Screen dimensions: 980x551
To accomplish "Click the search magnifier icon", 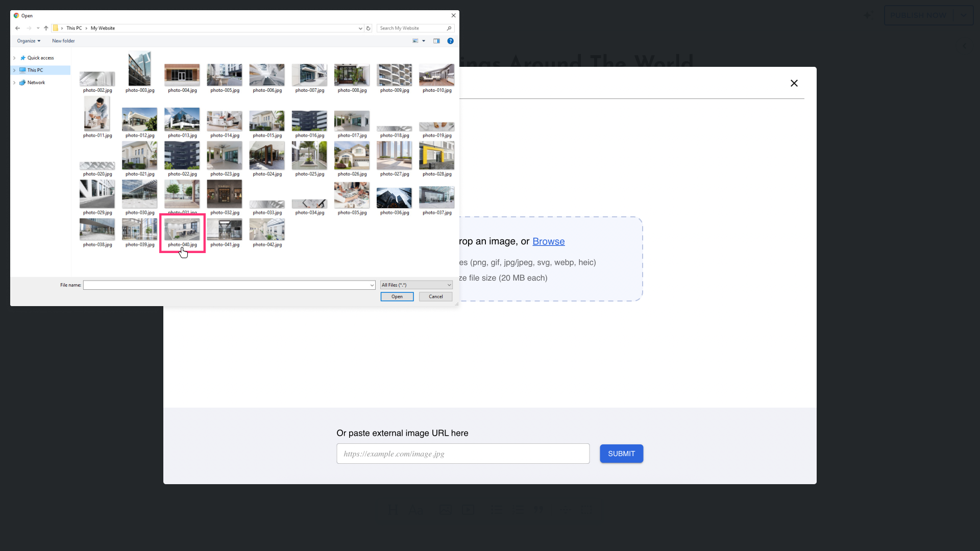I will [449, 29].
